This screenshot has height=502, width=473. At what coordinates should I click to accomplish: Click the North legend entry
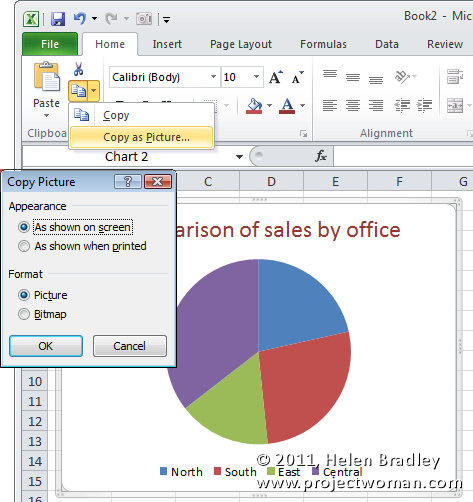[x=181, y=472]
